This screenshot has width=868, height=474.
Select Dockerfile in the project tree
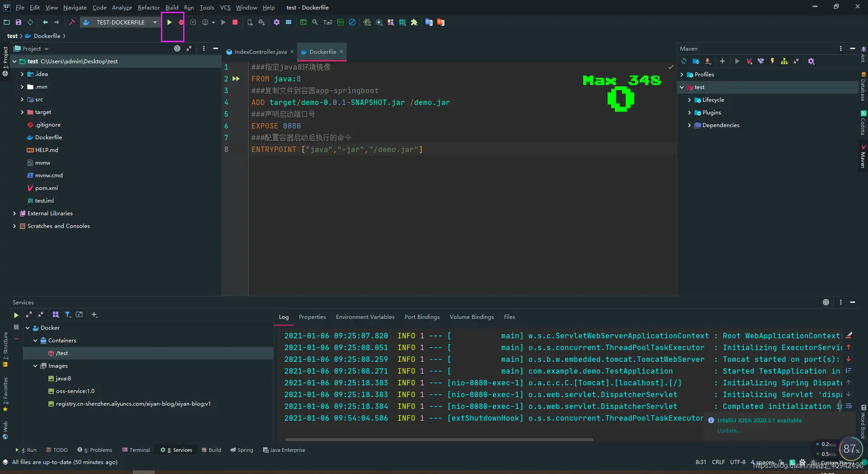[x=48, y=137]
